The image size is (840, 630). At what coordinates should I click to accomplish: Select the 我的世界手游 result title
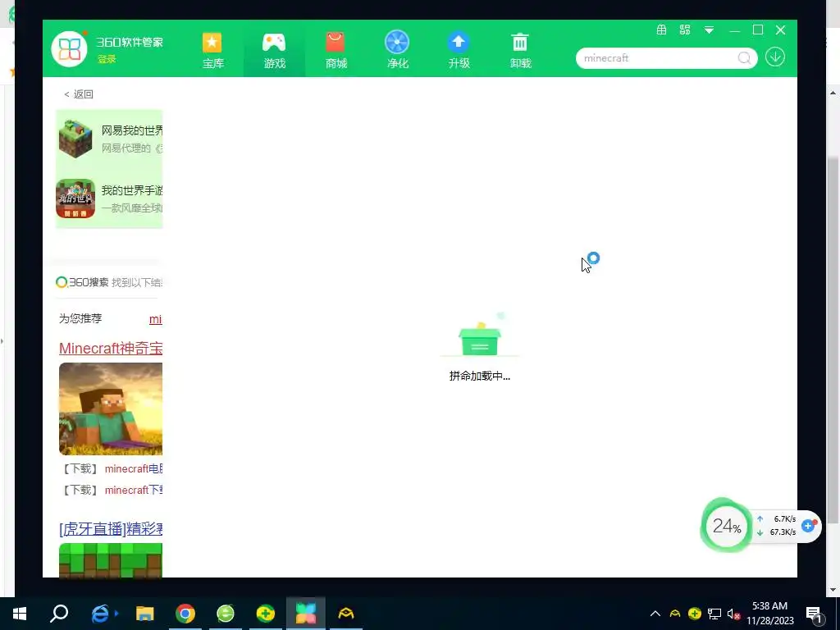132,190
